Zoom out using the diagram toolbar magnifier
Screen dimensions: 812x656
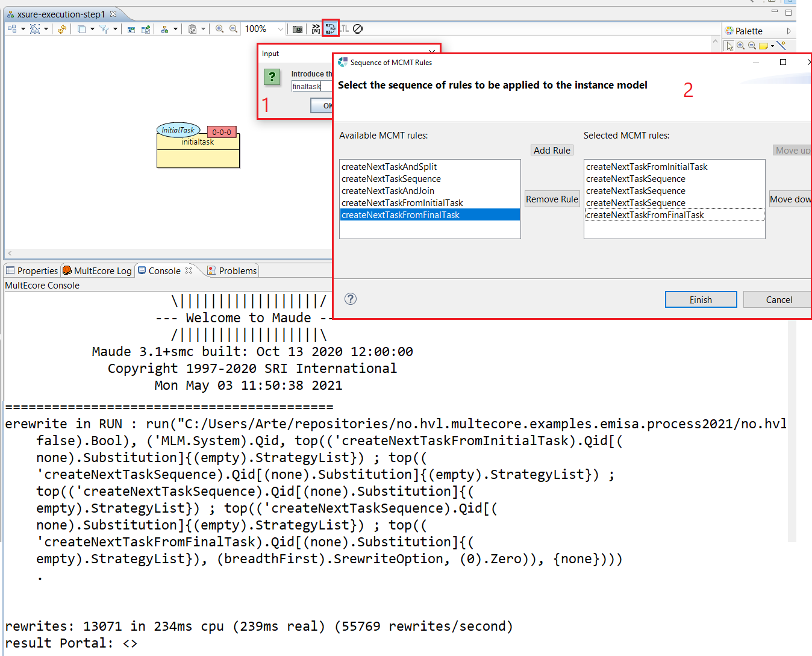234,29
